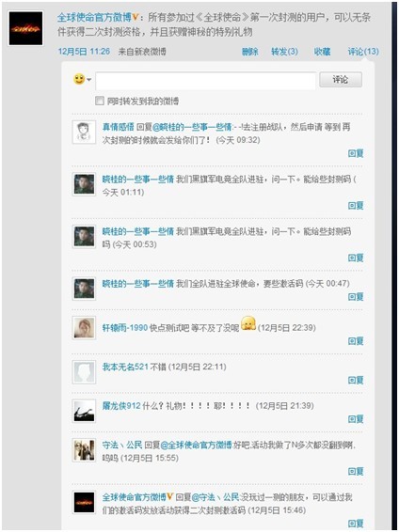Open the 12月5日 11:26 timestamp link

click(x=84, y=52)
